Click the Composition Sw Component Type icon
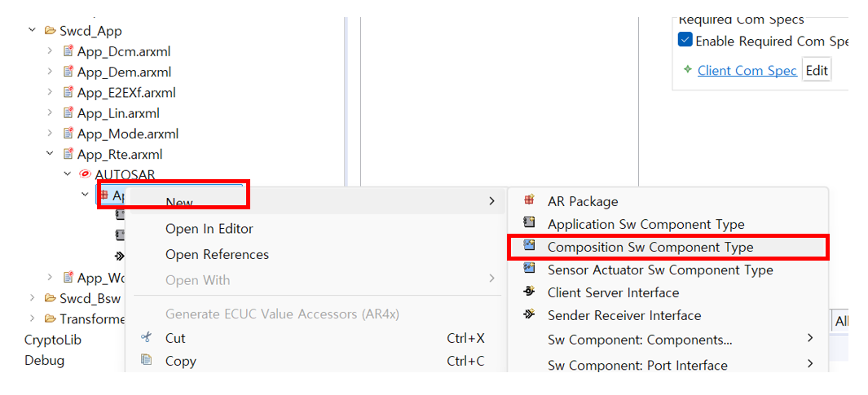 [x=529, y=246]
